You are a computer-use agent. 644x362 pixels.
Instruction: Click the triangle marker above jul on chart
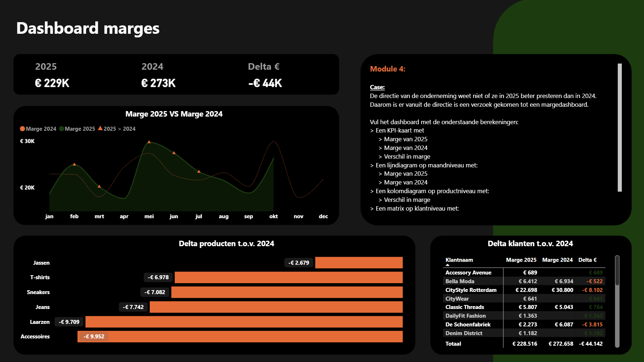(199, 171)
